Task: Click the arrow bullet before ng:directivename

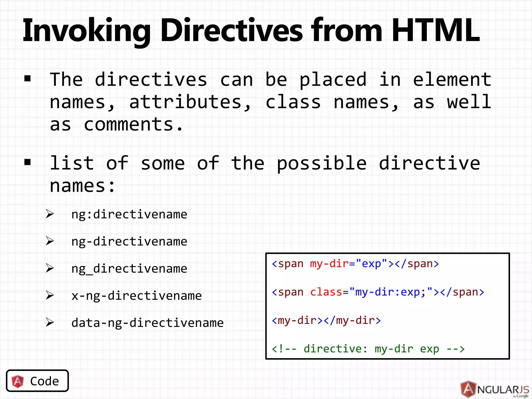Action: 50,214
